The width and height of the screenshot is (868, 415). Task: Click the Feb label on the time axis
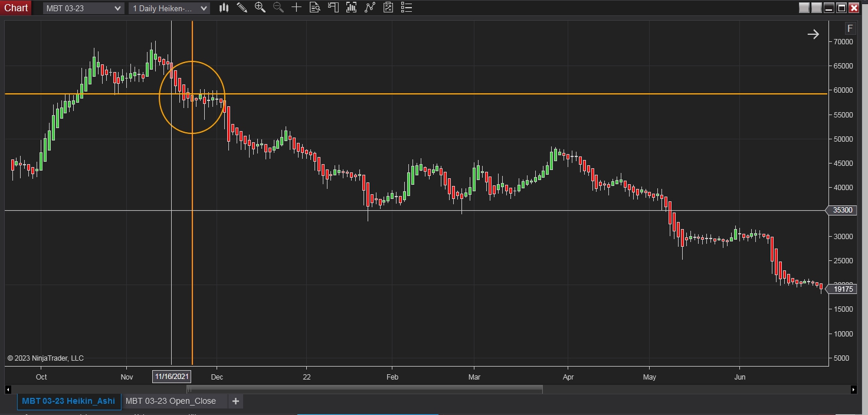coord(392,377)
